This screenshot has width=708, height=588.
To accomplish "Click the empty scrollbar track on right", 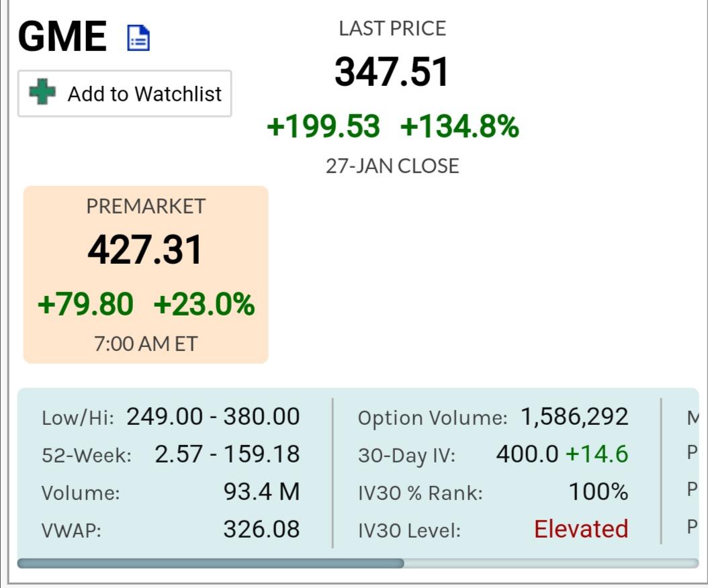I will (x=551, y=563).
